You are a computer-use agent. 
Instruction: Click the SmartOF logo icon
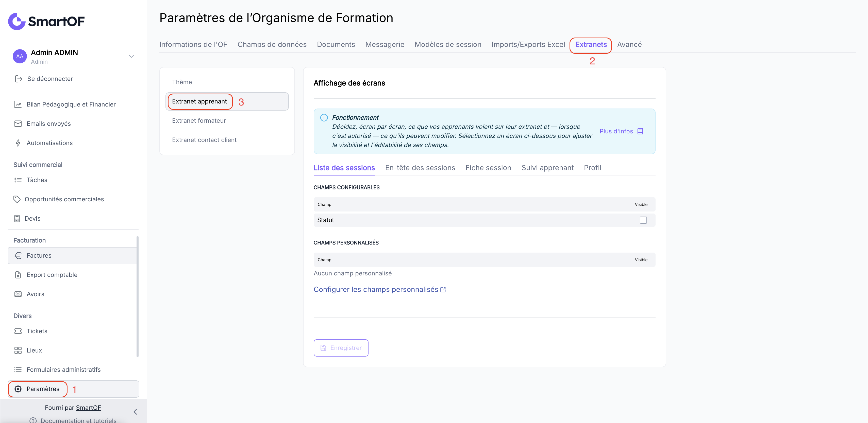(x=16, y=22)
